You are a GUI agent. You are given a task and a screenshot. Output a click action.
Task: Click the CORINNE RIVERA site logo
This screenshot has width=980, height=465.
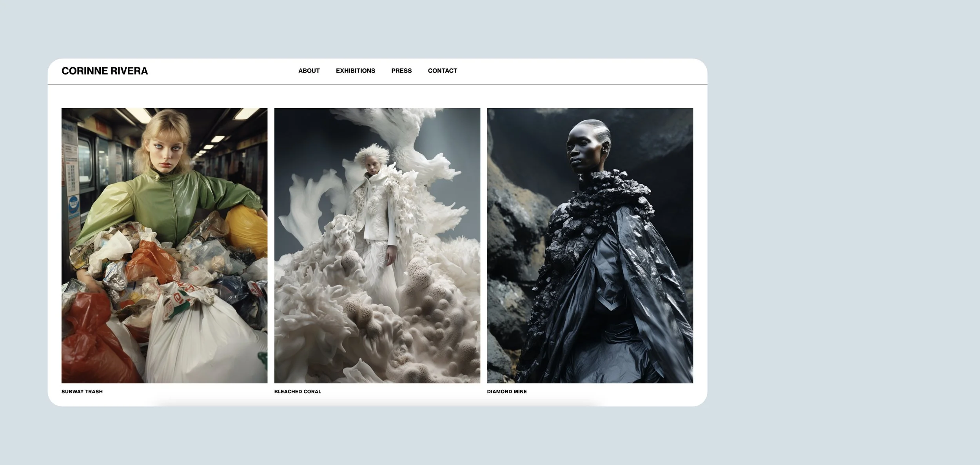point(105,71)
